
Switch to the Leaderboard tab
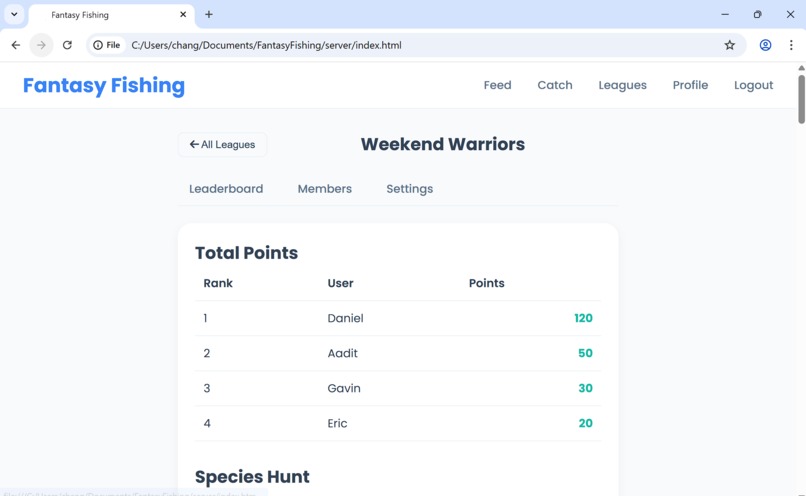point(226,189)
